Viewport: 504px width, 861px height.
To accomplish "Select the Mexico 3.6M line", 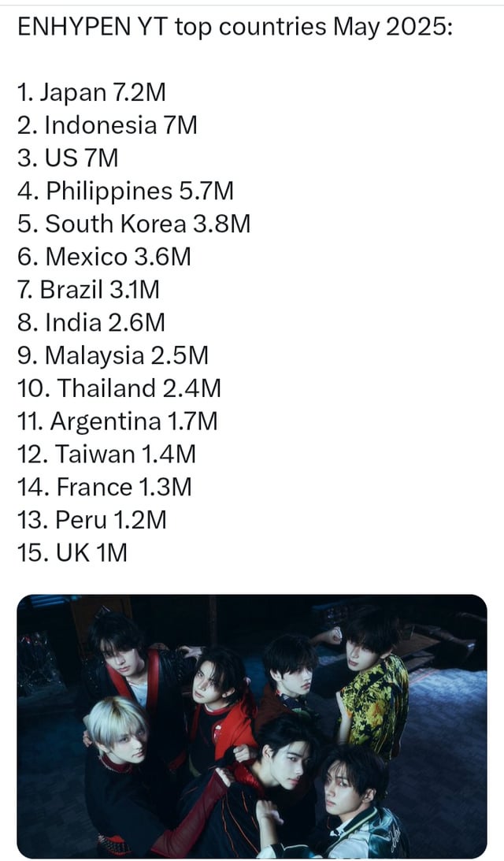I will coord(104,257).
